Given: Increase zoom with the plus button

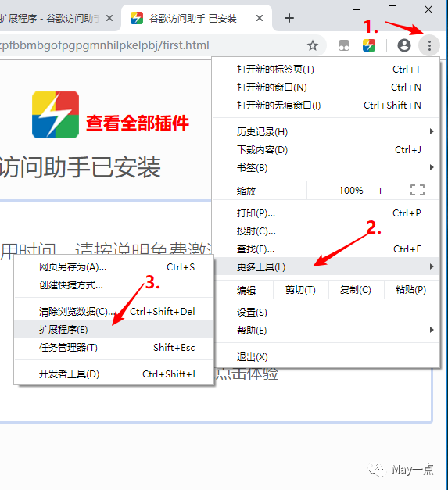Looking at the screenshot, I should coord(380,191).
